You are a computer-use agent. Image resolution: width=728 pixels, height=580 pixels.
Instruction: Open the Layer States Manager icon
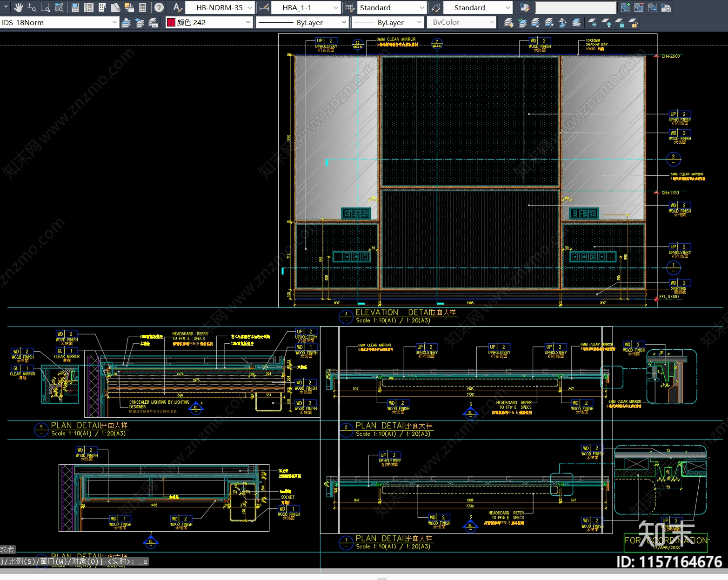click(153, 23)
